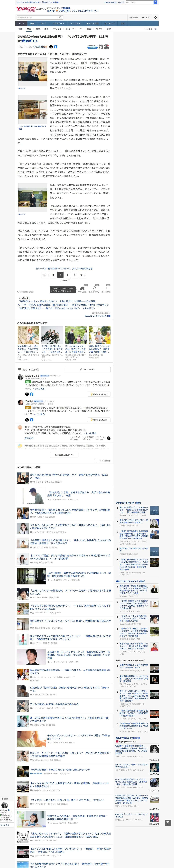The height and width of the screenshot is (868, 174).
Task: Toggle the コメント非表示 checkbox
Action: point(96,461)
